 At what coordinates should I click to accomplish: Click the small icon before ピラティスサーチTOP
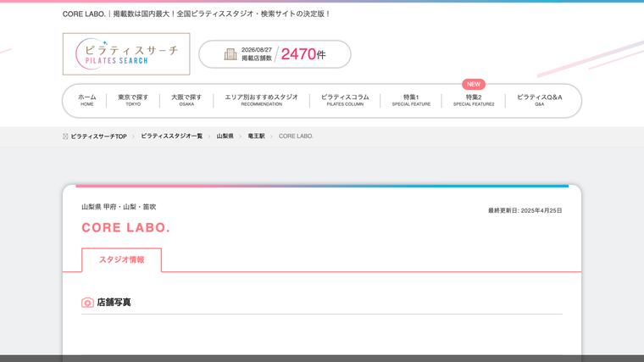pyautogui.click(x=65, y=136)
